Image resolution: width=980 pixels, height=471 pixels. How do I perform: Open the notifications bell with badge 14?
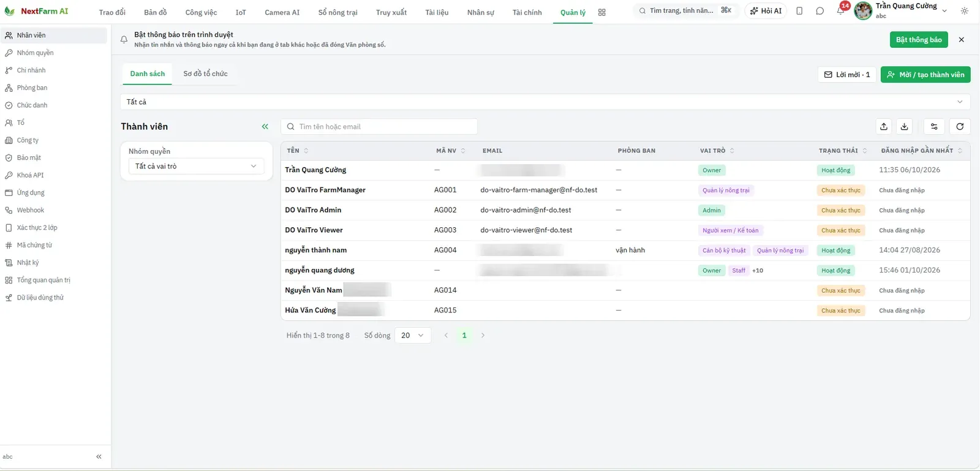[840, 10]
